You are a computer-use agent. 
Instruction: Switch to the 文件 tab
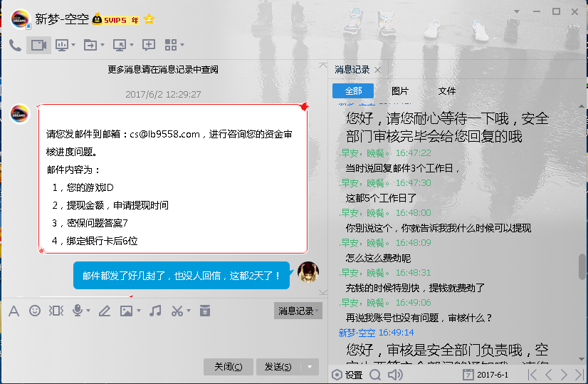click(x=447, y=91)
